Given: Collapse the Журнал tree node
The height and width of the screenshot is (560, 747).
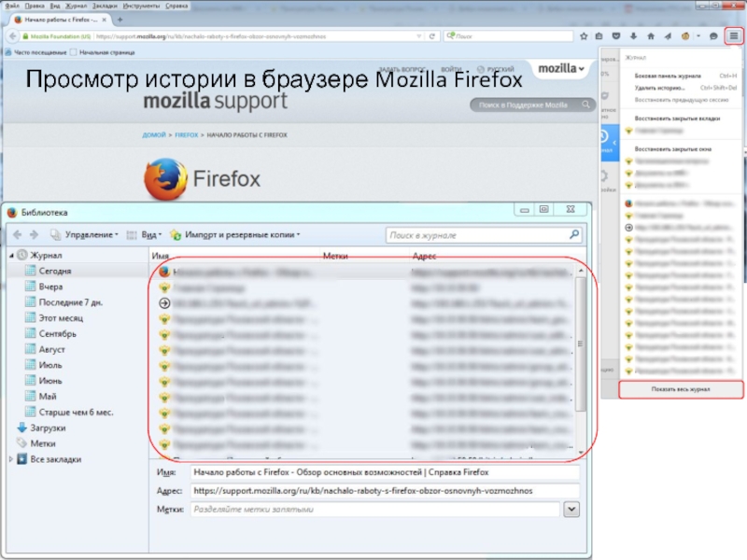Looking at the screenshot, I should tap(11, 255).
